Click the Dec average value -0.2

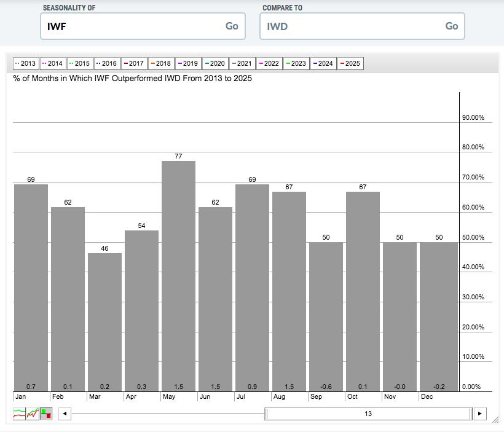pyautogui.click(x=439, y=387)
